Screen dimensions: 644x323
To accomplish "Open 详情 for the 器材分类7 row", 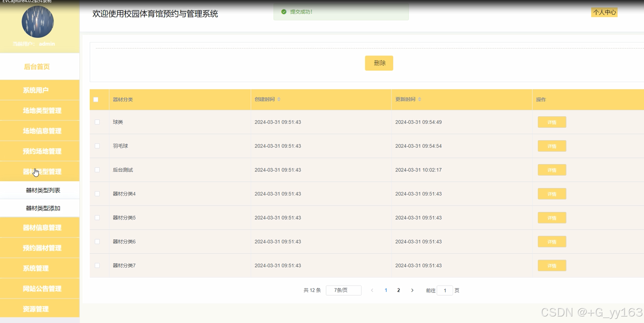I will (x=552, y=265).
